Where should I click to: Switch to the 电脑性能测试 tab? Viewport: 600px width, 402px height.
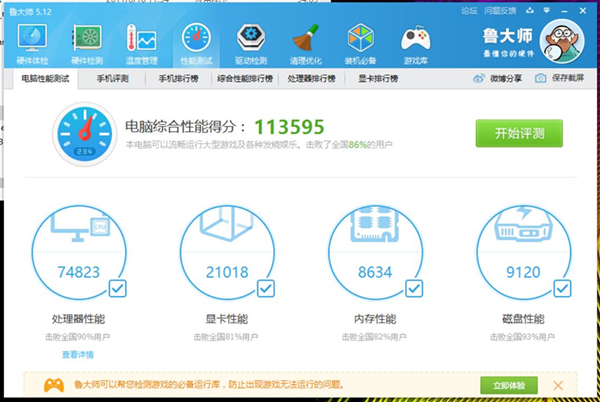click(x=46, y=79)
